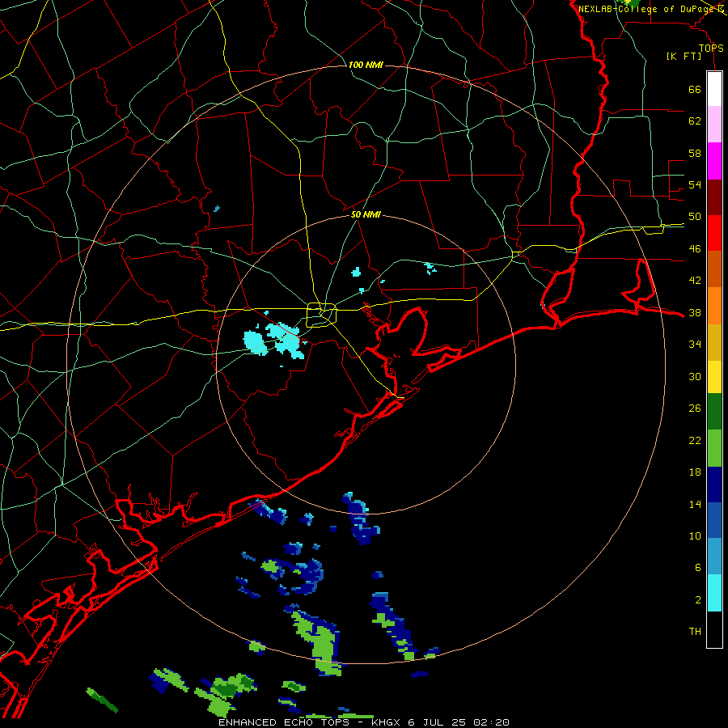This screenshot has width=728, height=728.
Task: Click the '50 NMI' range ring label
Action: (x=366, y=214)
